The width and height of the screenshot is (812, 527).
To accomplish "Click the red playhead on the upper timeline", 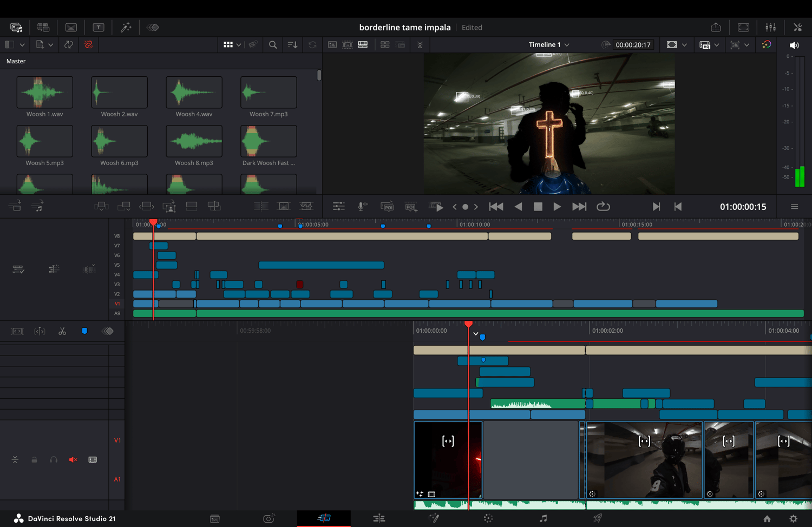I will point(153,222).
